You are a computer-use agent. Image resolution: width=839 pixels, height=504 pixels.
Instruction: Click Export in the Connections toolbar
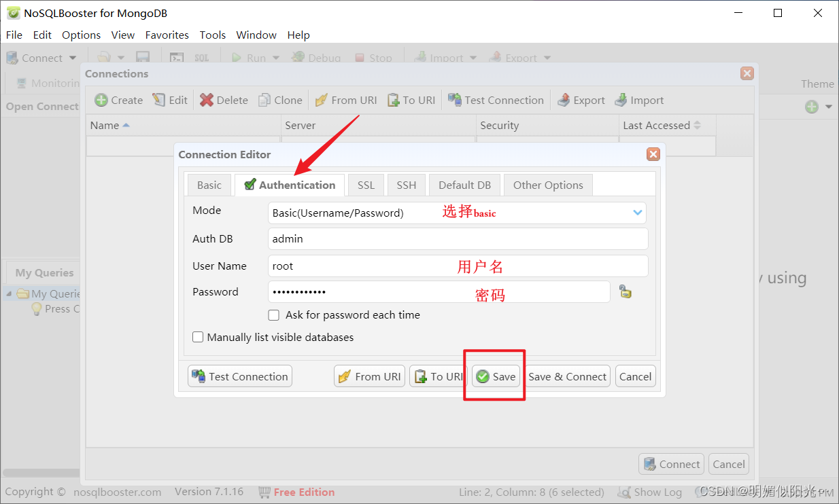pyautogui.click(x=581, y=100)
